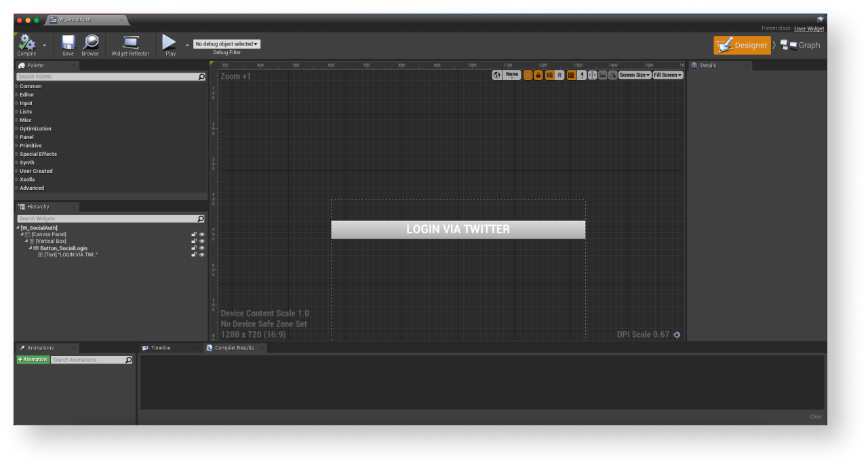Toggle visibility eye for Canvas Panel
The width and height of the screenshot is (868, 466).
[202, 235]
